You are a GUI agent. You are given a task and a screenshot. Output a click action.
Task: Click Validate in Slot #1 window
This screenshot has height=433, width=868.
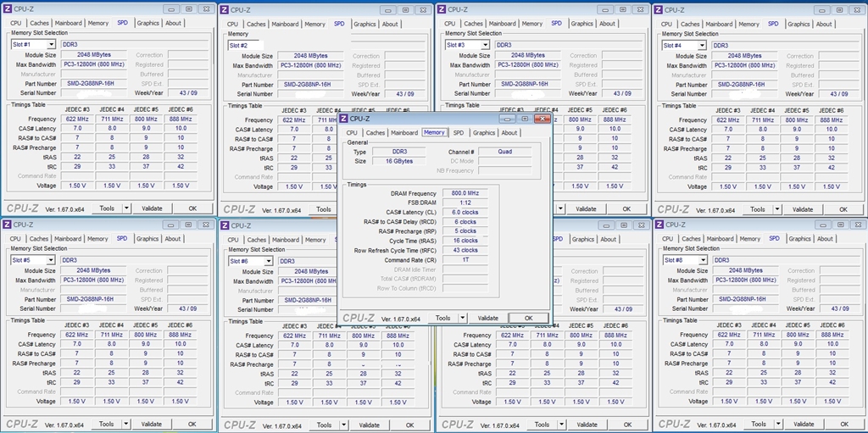152,208
